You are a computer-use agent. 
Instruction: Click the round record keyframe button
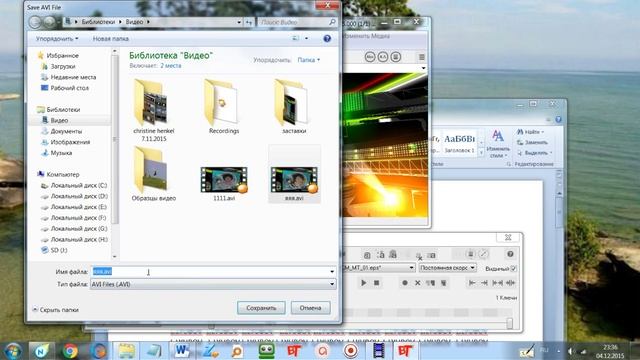(404, 282)
